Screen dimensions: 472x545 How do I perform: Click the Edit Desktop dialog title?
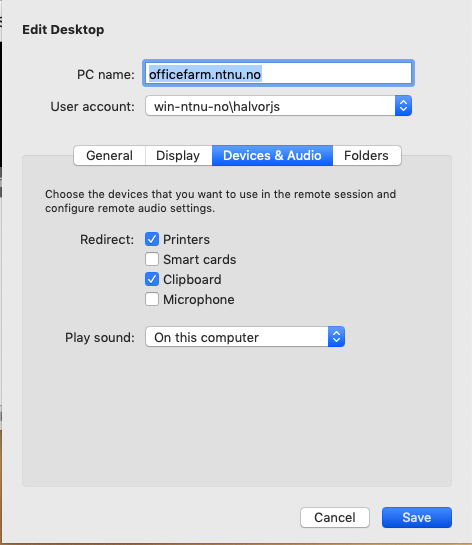(x=63, y=30)
